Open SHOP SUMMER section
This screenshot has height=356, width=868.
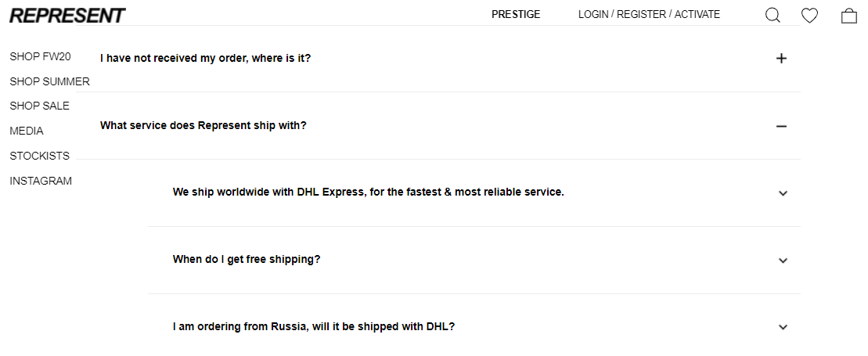pos(50,81)
